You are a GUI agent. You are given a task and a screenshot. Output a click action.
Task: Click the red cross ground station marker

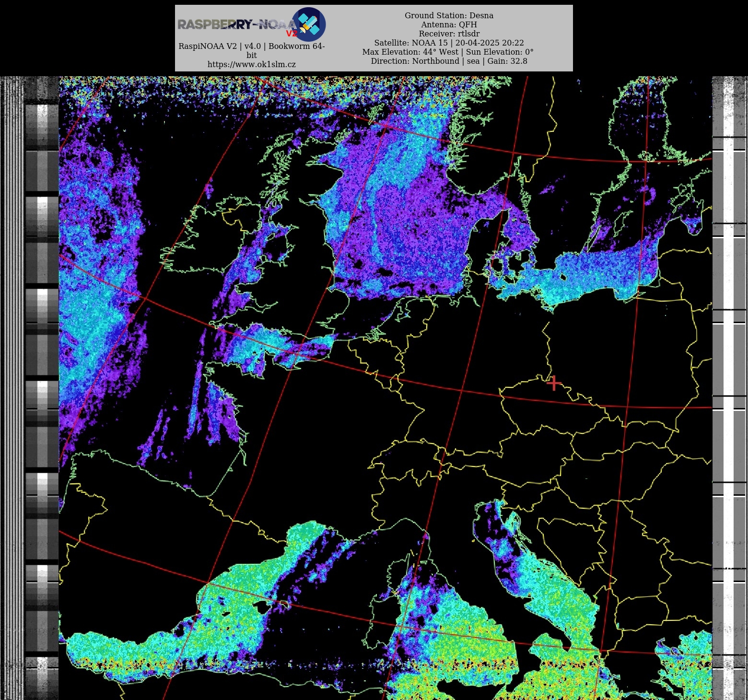pyautogui.click(x=554, y=383)
